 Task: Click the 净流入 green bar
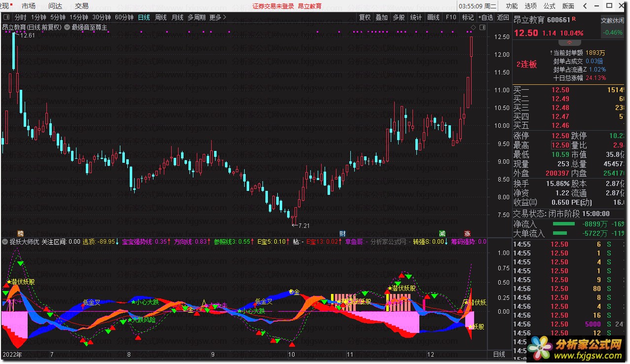[564, 224]
